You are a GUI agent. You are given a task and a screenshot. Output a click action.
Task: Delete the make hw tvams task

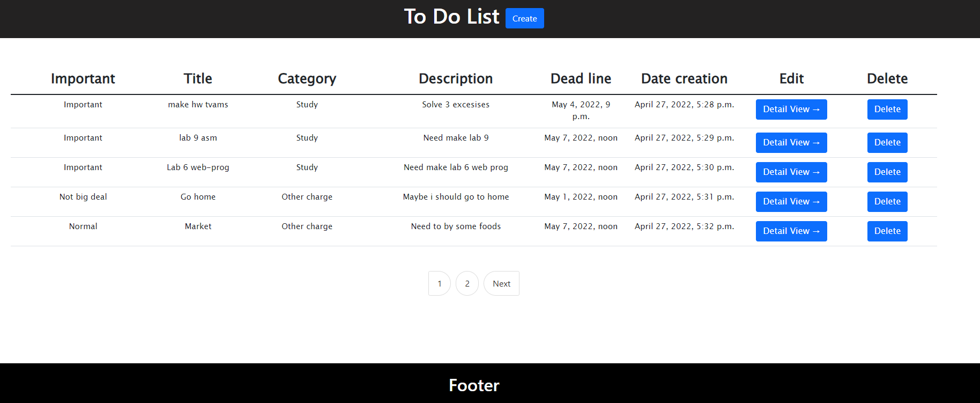[887, 109]
